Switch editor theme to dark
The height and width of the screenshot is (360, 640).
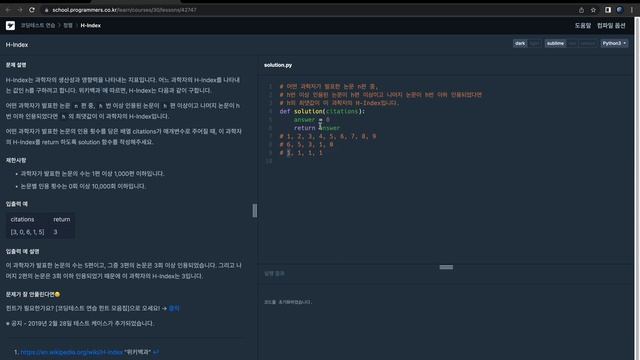pyautogui.click(x=520, y=43)
